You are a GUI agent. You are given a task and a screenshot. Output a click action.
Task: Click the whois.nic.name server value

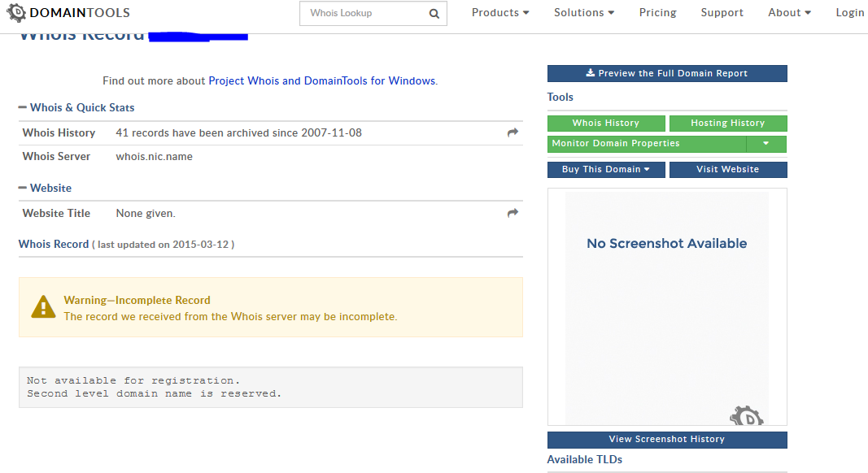click(154, 157)
